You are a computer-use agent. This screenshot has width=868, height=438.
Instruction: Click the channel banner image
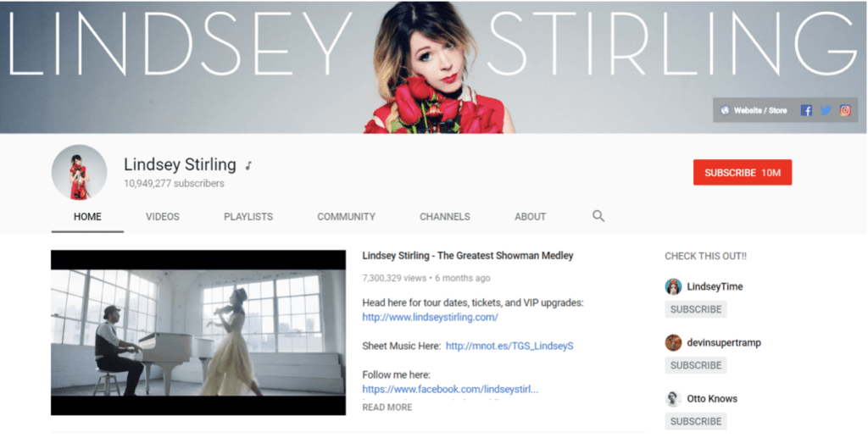(x=433, y=67)
